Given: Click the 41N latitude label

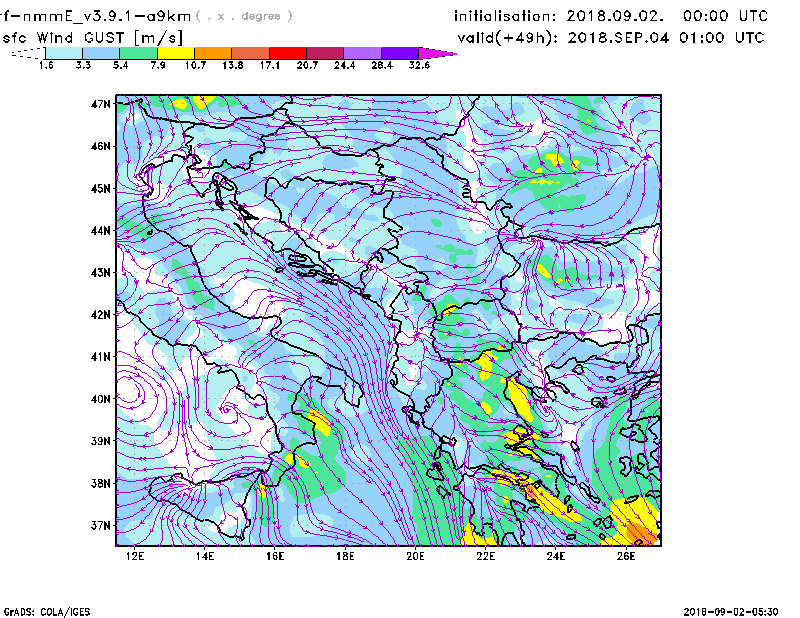Looking at the screenshot, I should [101, 357].
